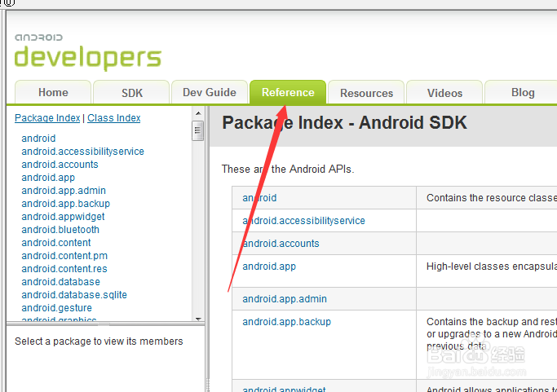This screenshot has height=392, width=557.
Task: Open android.app.admin in sidebar list
Action: [64, 191]
